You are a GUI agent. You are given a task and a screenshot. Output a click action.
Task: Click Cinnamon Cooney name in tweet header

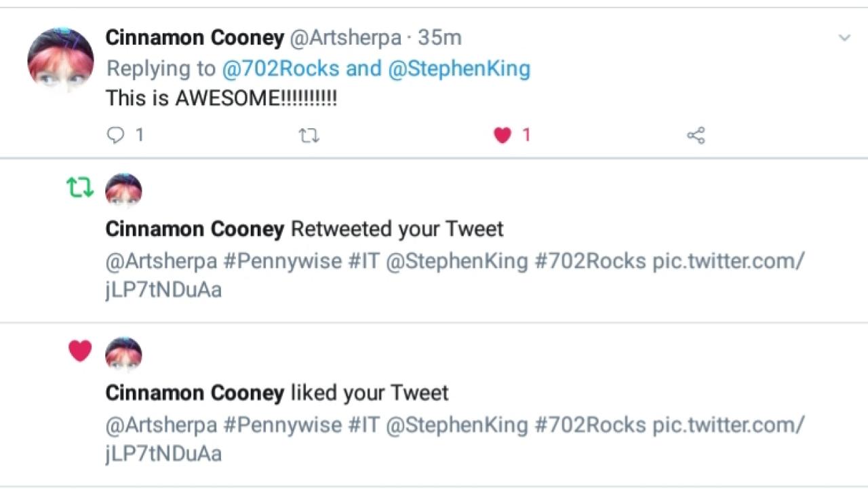pos(195,38)
